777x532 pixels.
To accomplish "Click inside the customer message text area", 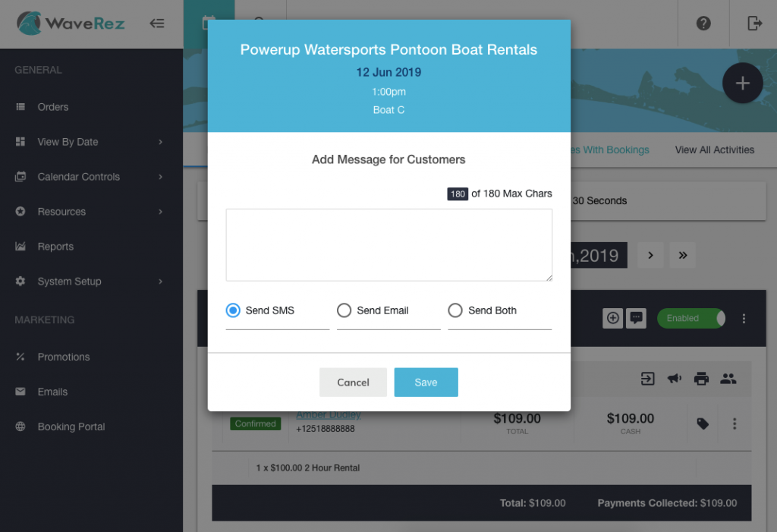I will 389,245.
